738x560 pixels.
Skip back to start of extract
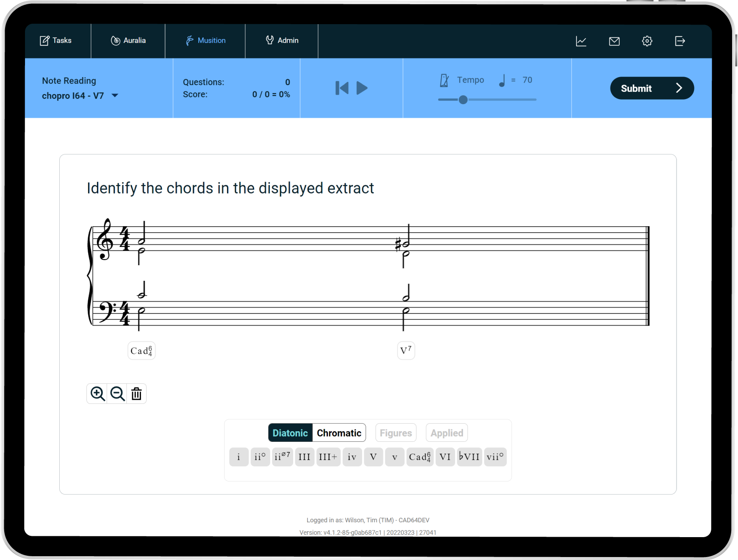pyautogui.click(x=341, y=88)
